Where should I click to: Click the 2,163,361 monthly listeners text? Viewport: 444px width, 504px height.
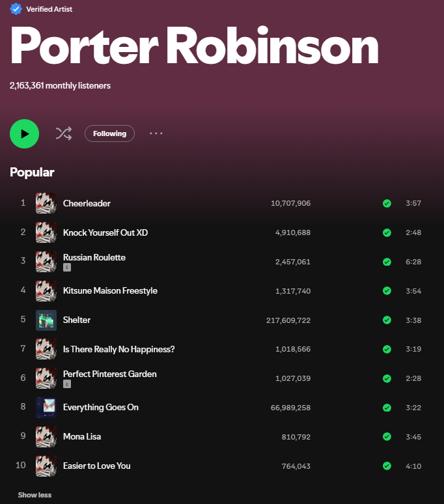[60, 85]
